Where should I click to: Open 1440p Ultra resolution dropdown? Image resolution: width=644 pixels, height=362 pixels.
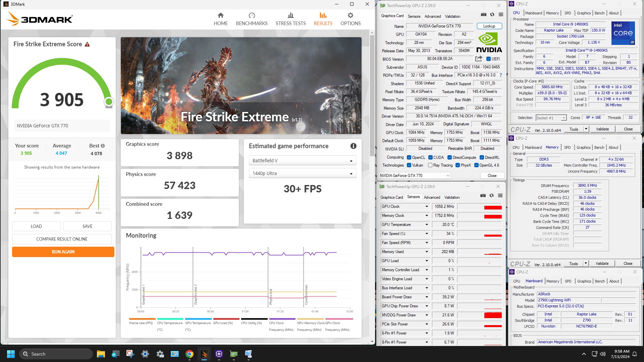pos(302,173)
